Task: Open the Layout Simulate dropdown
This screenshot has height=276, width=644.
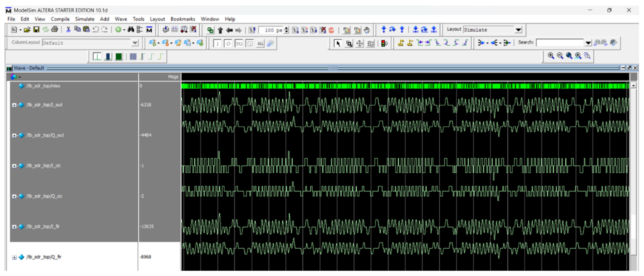Action: pyautogui.click(x=518, y=30)
